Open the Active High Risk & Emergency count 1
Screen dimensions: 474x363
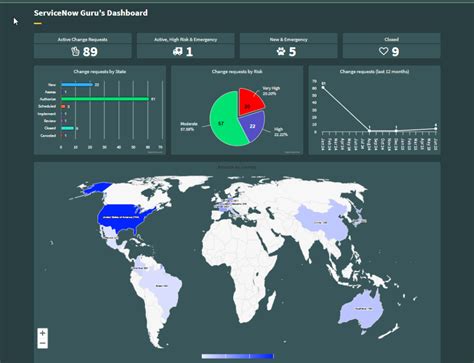189,52
